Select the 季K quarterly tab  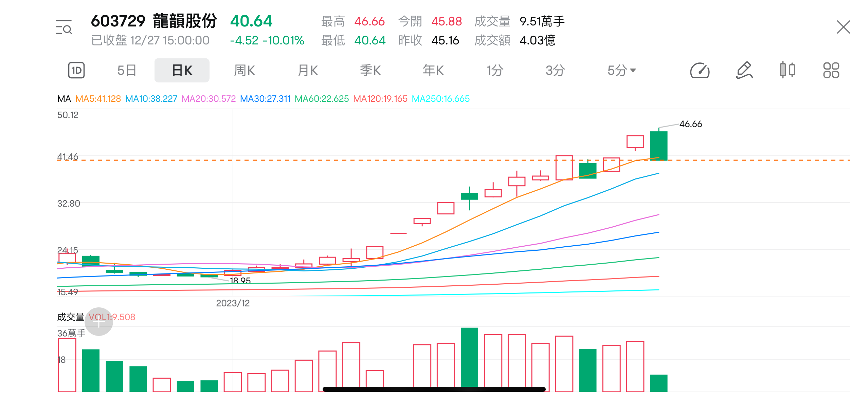point(370,71)
